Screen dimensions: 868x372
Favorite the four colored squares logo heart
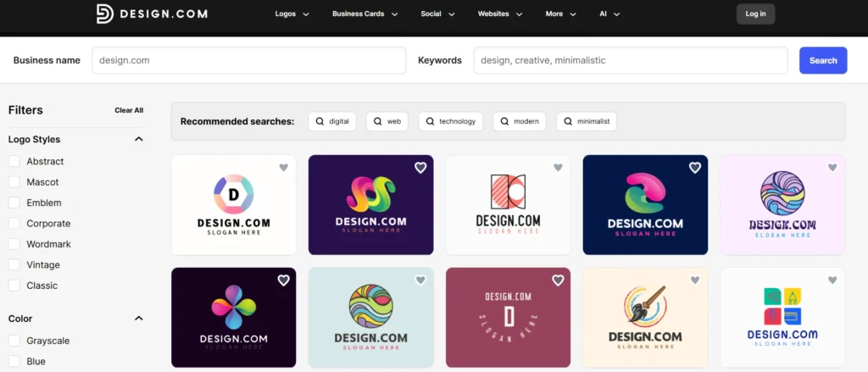pyautogui.click(x=832, y=280)
